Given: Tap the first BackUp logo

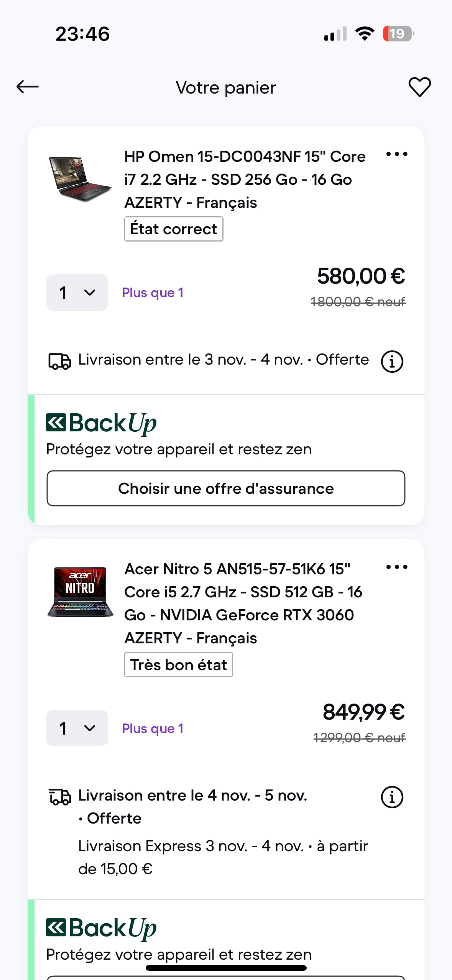Looking at the screenshot, I should pos(101,423).
